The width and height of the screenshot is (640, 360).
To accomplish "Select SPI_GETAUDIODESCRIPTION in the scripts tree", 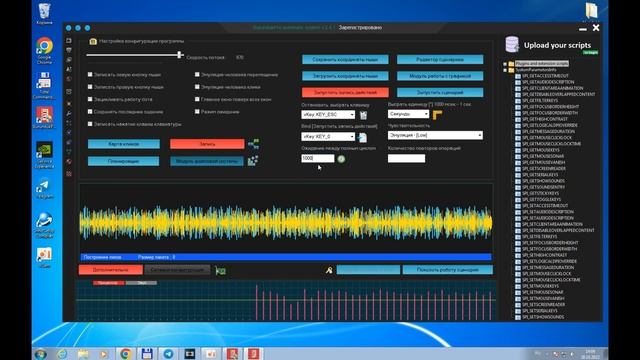I will [x=548, y=82].
